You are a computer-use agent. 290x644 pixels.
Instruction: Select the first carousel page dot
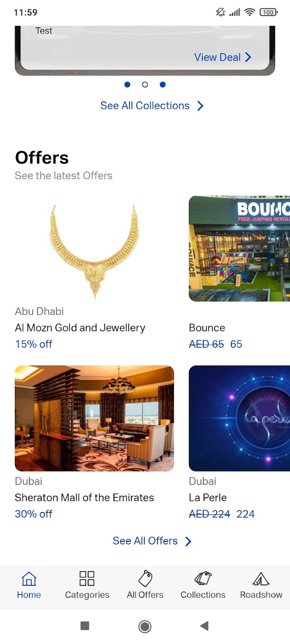tap(127, 84)
